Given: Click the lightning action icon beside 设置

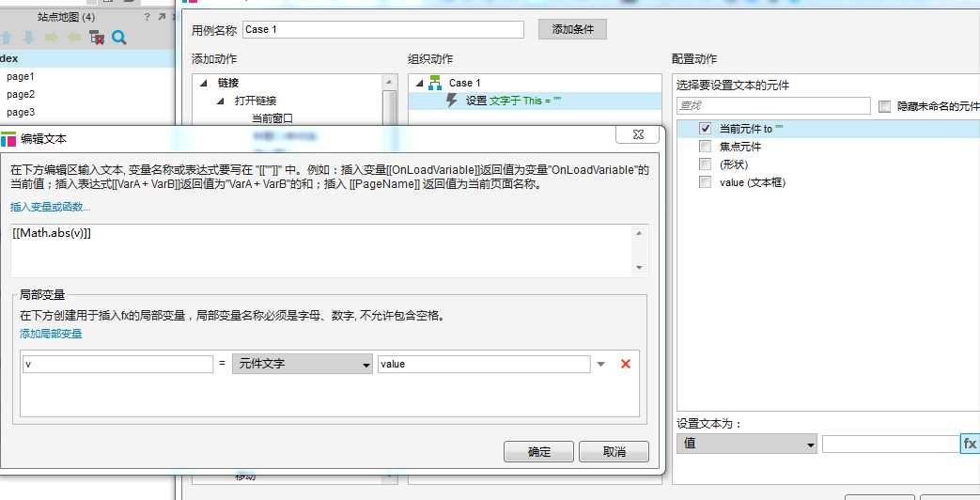Looking at the screenshot, I should coord(452,100).
